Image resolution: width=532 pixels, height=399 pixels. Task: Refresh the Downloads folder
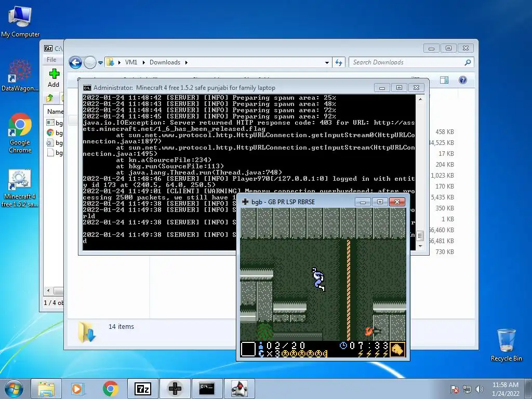[x=339, y=62]
